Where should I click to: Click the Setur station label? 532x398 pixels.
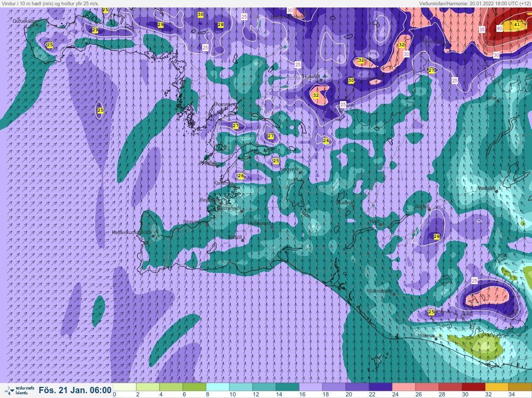491,98
